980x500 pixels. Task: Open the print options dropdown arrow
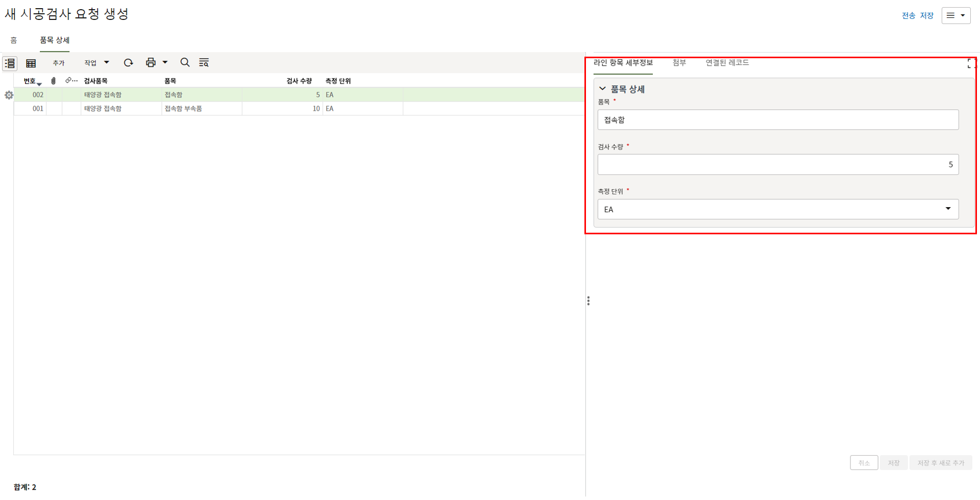(x=165, y=63)
